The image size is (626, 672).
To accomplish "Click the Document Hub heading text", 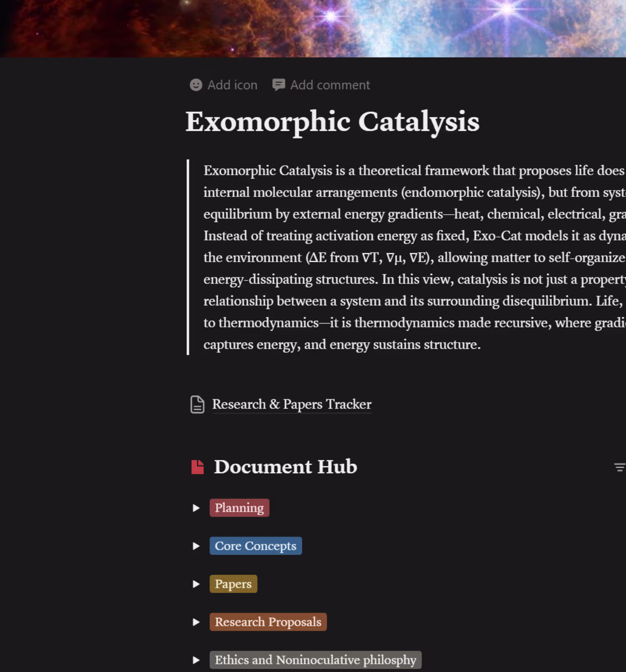I will [x=285, y=467].
